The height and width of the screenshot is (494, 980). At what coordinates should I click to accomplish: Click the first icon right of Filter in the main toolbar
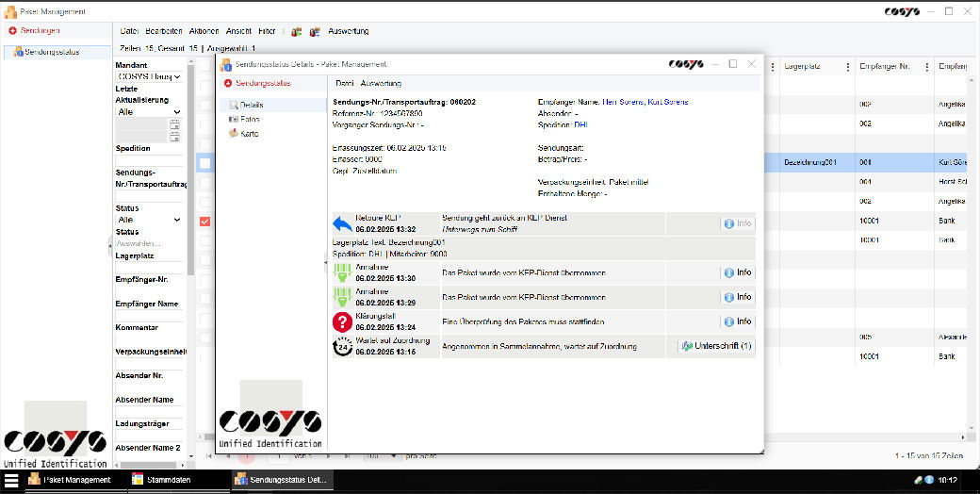coord(296,31)
